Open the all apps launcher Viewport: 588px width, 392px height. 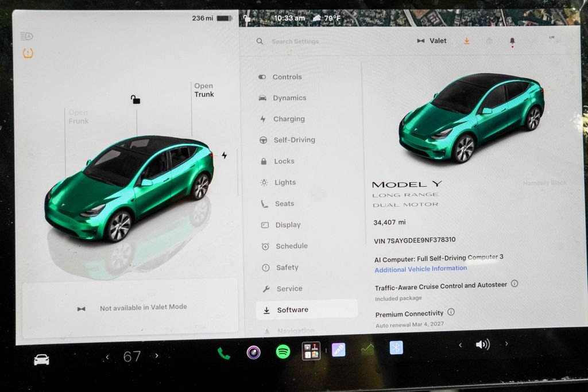(311, 351)
